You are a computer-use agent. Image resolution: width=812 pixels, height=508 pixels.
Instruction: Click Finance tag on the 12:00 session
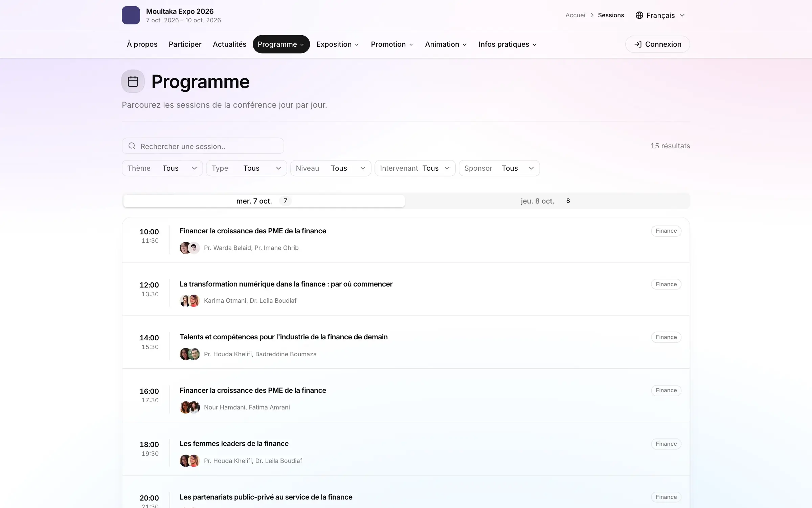(x=666, y=284)
